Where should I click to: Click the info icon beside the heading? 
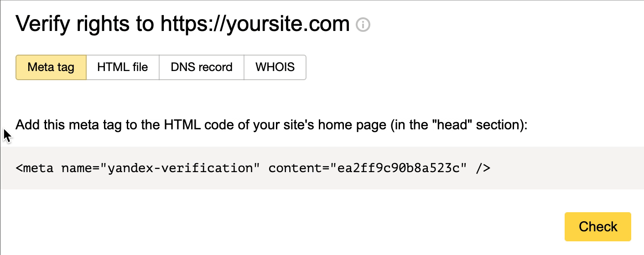pos(363,25)
